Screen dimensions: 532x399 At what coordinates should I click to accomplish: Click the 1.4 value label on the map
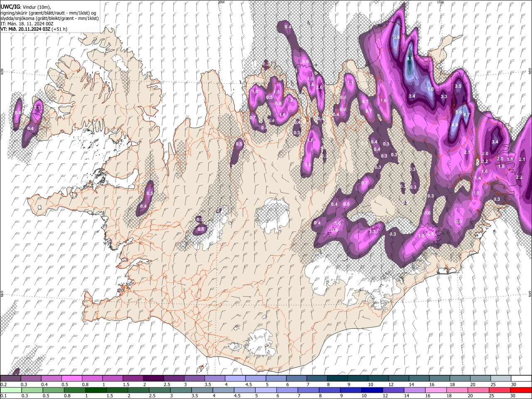point(478,178)
